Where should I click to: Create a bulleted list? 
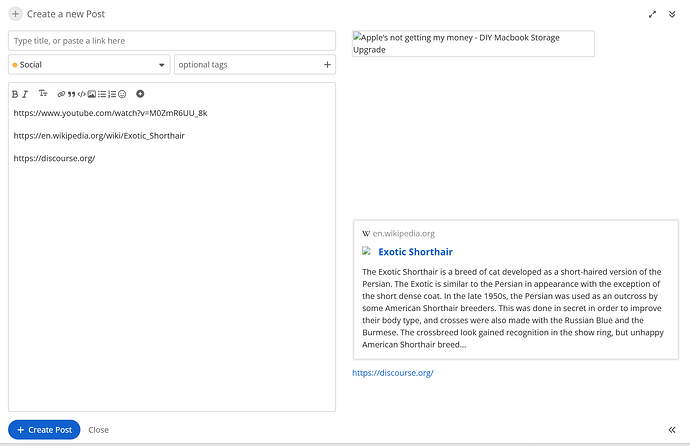(102, 94)
